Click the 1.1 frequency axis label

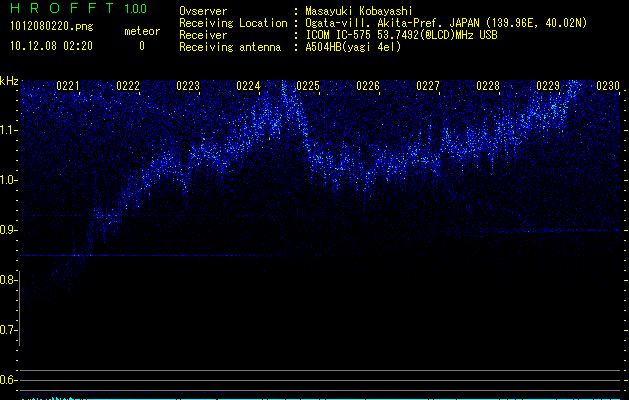10,129
